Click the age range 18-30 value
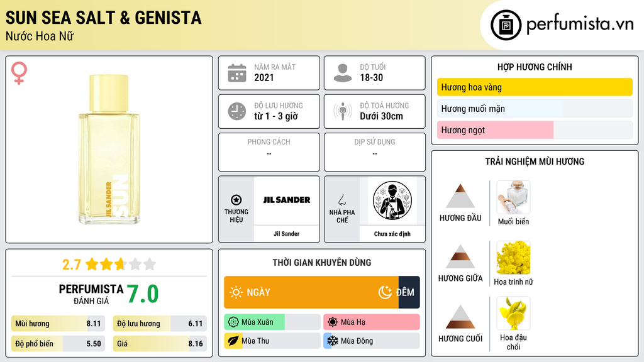This screenshot has width=644, height=362. coord(372,77)
